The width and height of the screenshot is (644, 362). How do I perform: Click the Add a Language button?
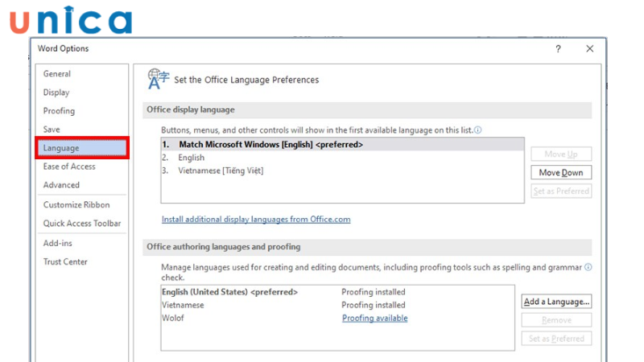coord(557,302)
